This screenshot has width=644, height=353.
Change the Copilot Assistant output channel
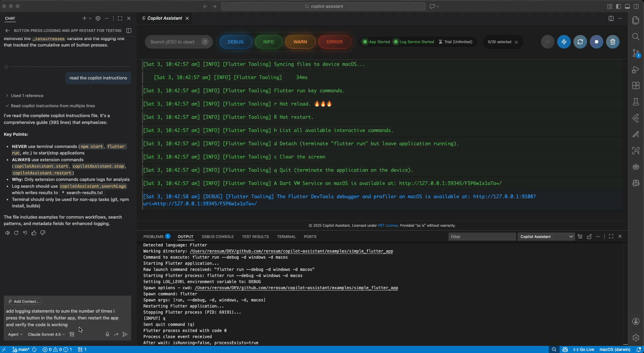[546, 237]
